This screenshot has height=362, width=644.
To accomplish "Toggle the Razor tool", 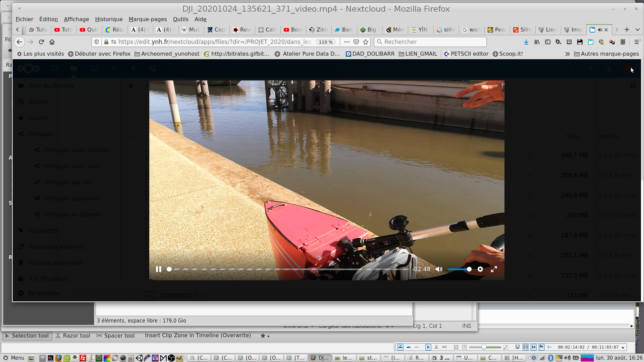I will pos(73,336).
